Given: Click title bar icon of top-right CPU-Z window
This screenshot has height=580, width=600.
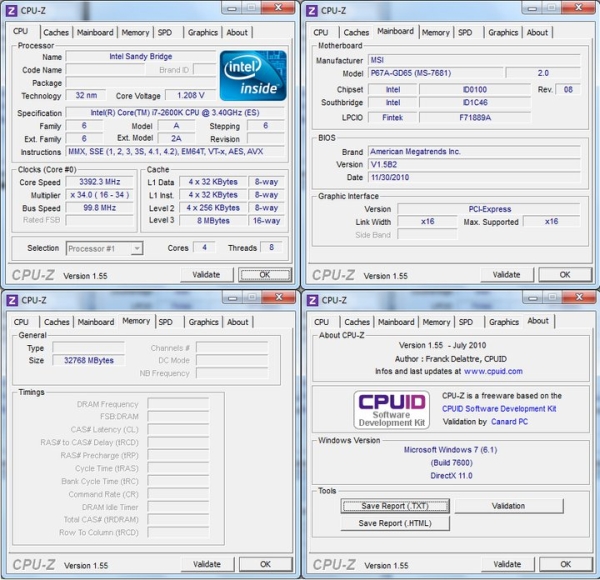Looking at the screenshot, I should pos(312,10).
